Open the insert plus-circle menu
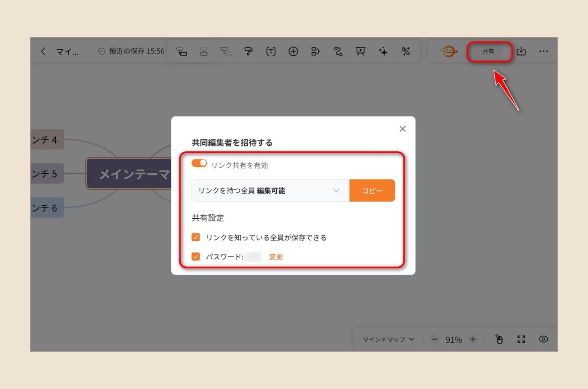 click(x=294, y=51)
